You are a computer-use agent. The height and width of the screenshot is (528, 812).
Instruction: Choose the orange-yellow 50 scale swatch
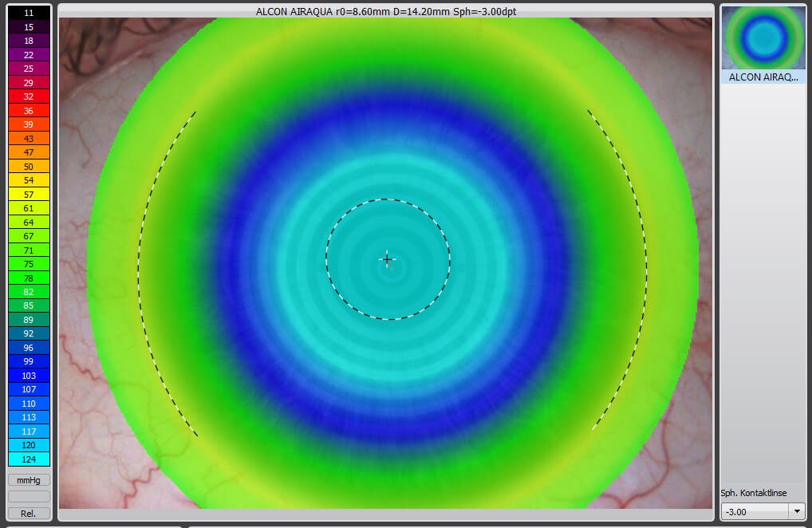29,166
